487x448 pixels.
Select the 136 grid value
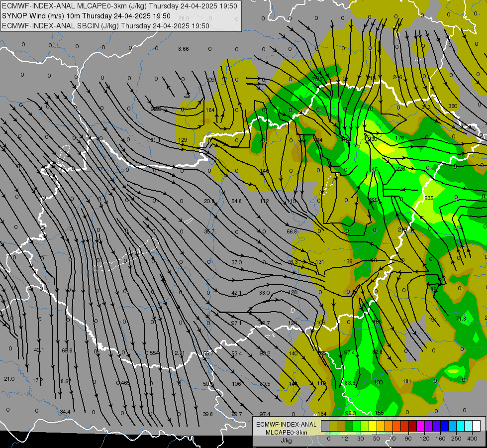[348, 261]
